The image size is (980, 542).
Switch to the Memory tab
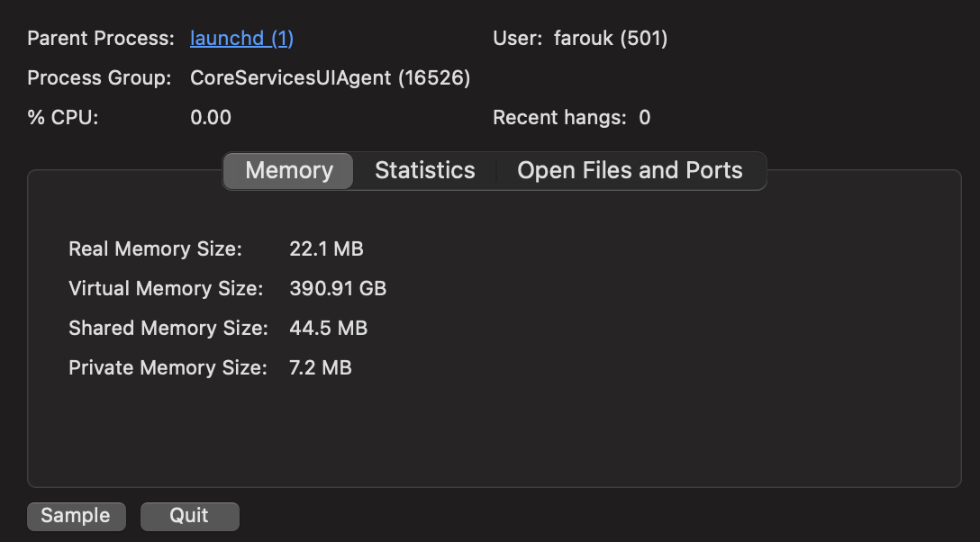point(289,171)
